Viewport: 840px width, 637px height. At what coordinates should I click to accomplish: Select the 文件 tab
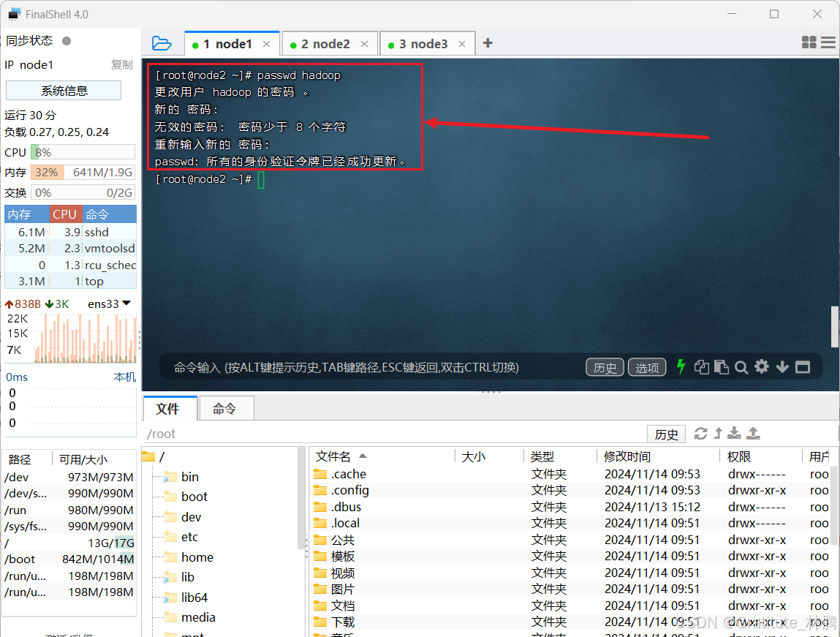click(170, 409)
